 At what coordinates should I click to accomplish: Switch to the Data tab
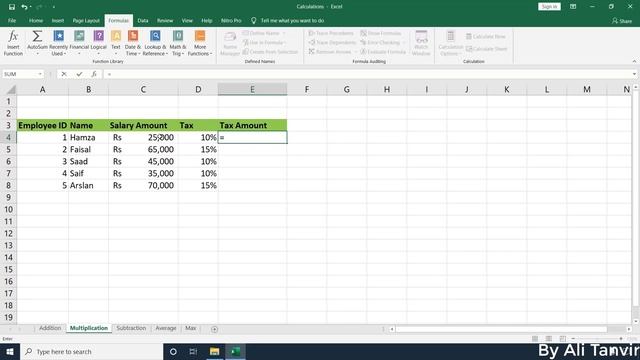click(143, 20)
